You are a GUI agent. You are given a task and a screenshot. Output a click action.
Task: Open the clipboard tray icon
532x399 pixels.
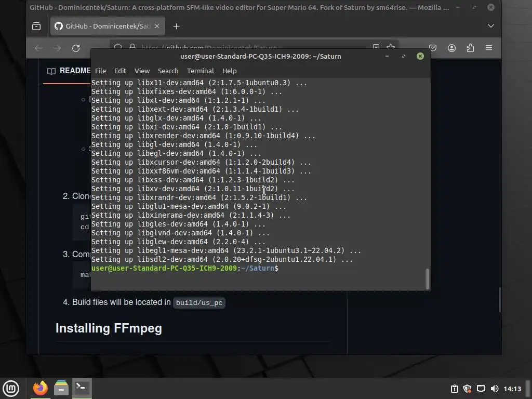tap(455, 389)
